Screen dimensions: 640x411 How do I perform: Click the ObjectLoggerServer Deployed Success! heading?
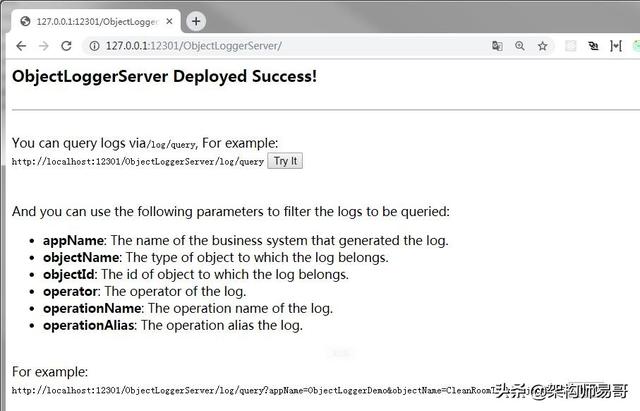coord(164,76)
